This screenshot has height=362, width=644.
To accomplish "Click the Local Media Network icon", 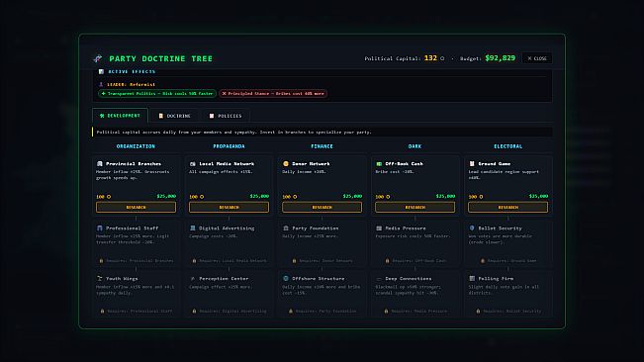I will [x=193, y=164].
